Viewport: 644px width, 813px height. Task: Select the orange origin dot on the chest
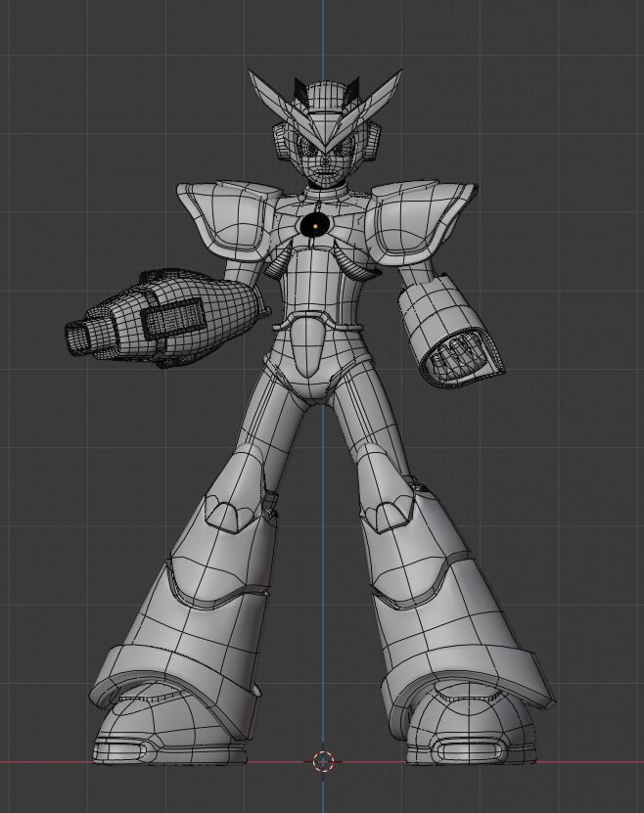coord(315,226)
